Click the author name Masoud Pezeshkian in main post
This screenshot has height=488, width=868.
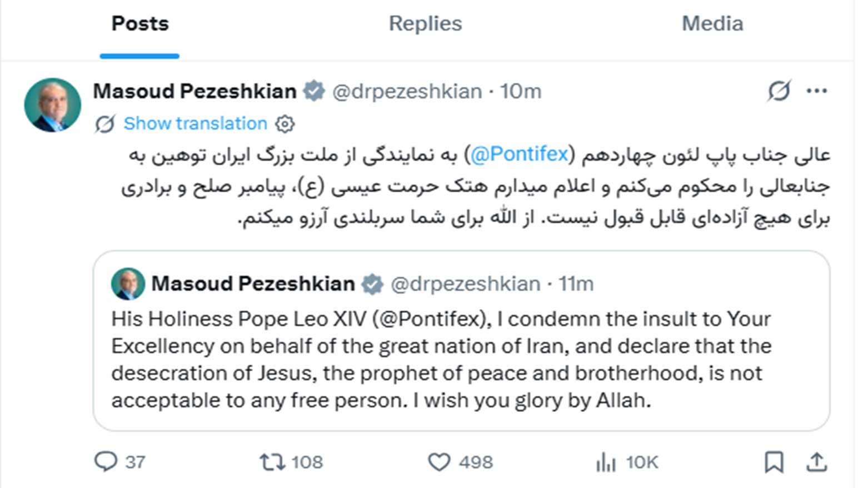pyautogui.click(x=194, y=91)
